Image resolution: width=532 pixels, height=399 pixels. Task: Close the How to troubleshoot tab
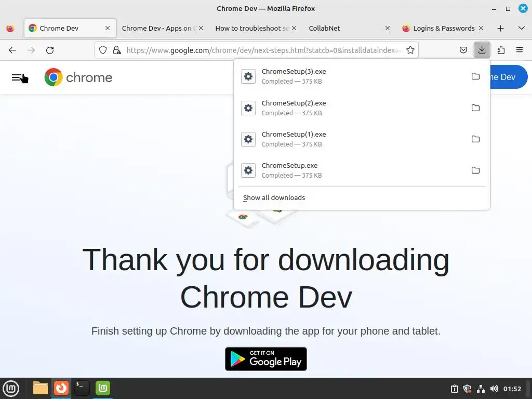click(294, 28)
